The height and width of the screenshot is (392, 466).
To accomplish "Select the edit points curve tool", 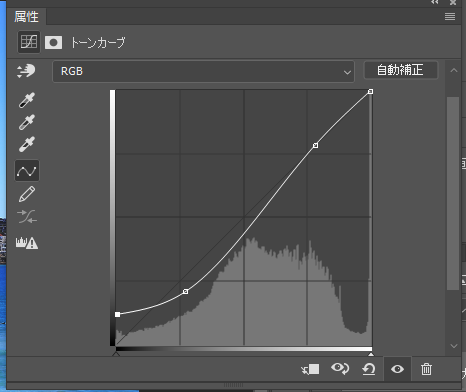I will [27, 171].
